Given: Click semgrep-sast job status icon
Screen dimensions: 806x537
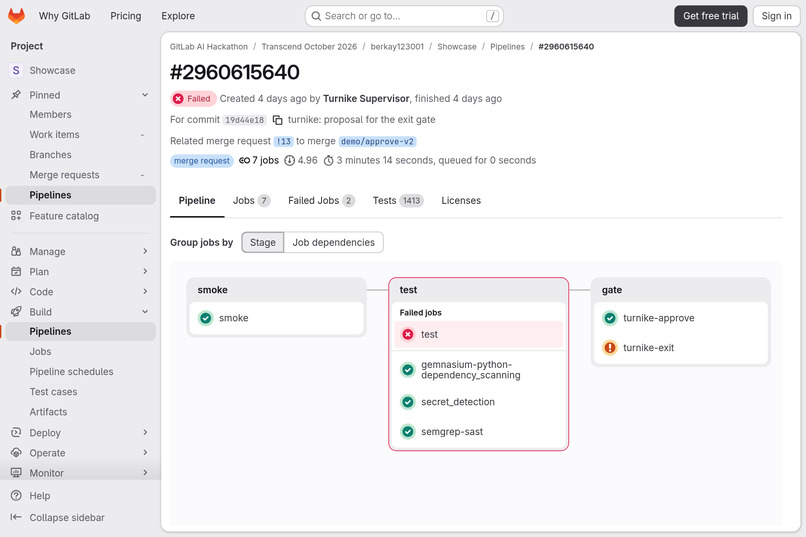Looking at the screenshot, I should [408, 432].
